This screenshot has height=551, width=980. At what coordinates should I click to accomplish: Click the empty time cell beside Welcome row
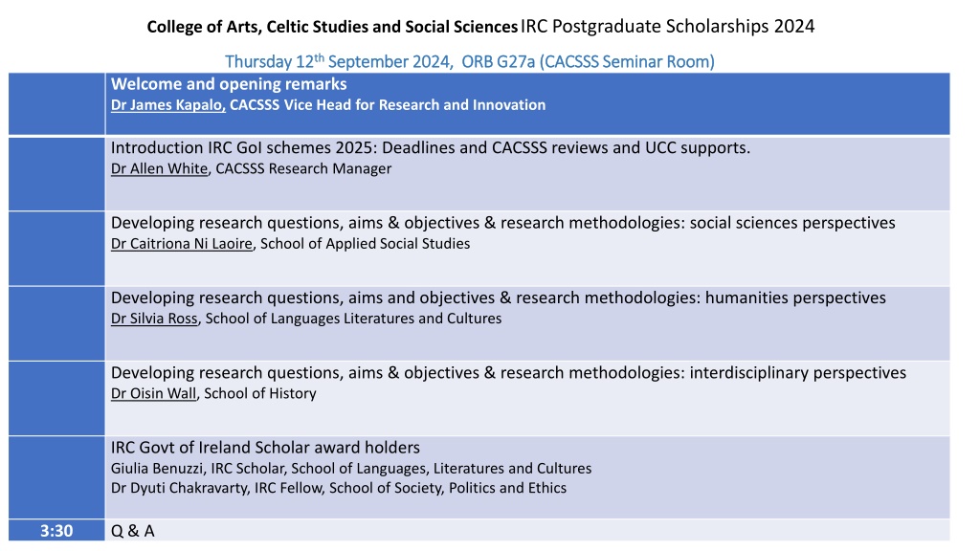pyautogui.click(x=56, y=103)
